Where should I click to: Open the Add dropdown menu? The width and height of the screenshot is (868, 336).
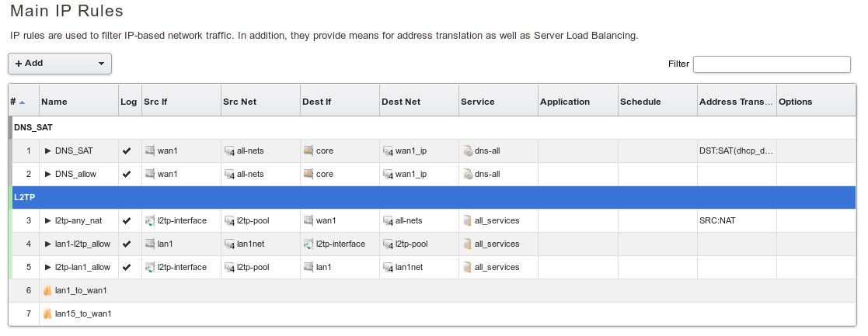[60, 64]
